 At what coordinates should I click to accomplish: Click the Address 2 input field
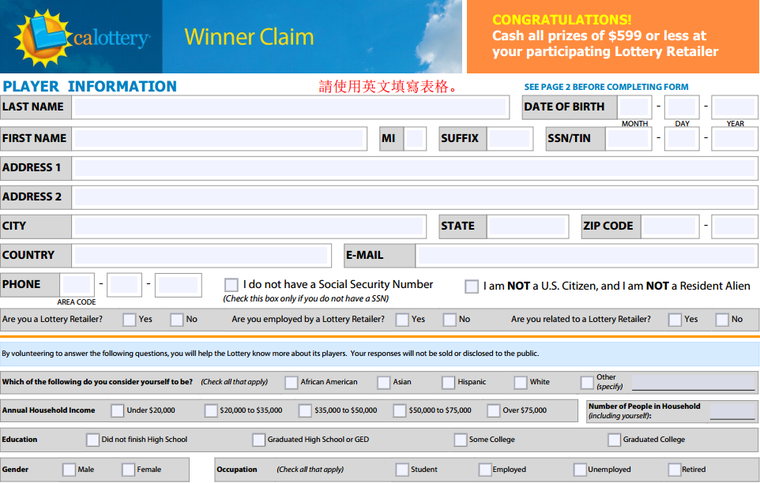[414, 197]
